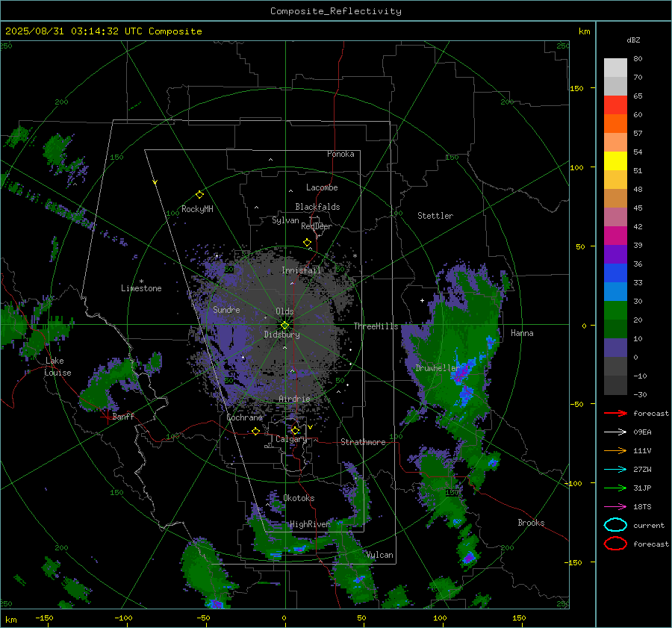Click the cyan current ellipse icon
This screenshot has width=672, height=628.
615,525
